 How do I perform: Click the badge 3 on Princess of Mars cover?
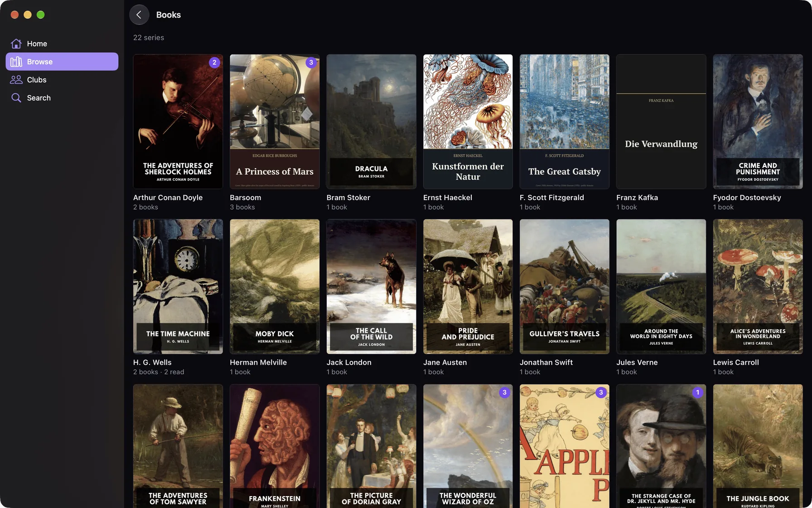(311, 63)
